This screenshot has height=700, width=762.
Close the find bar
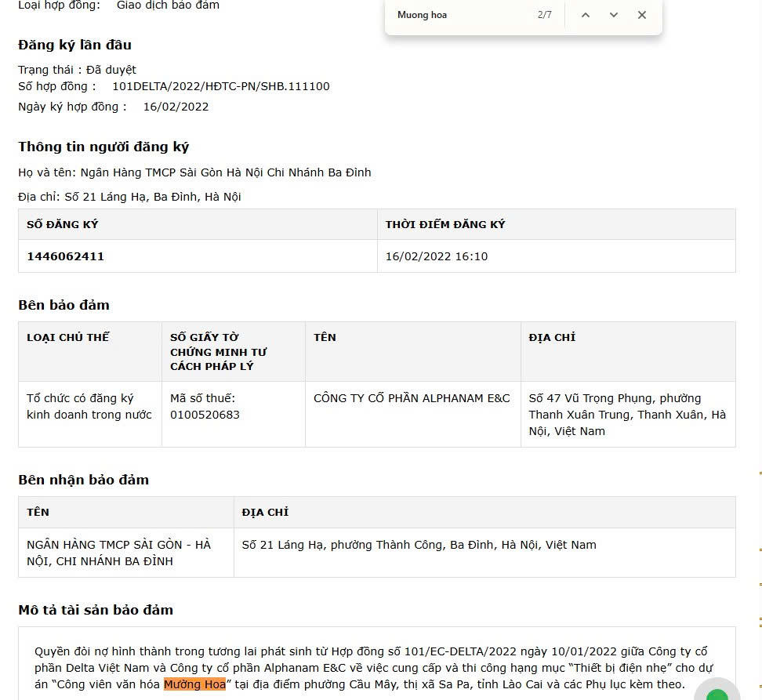(642, 15)
